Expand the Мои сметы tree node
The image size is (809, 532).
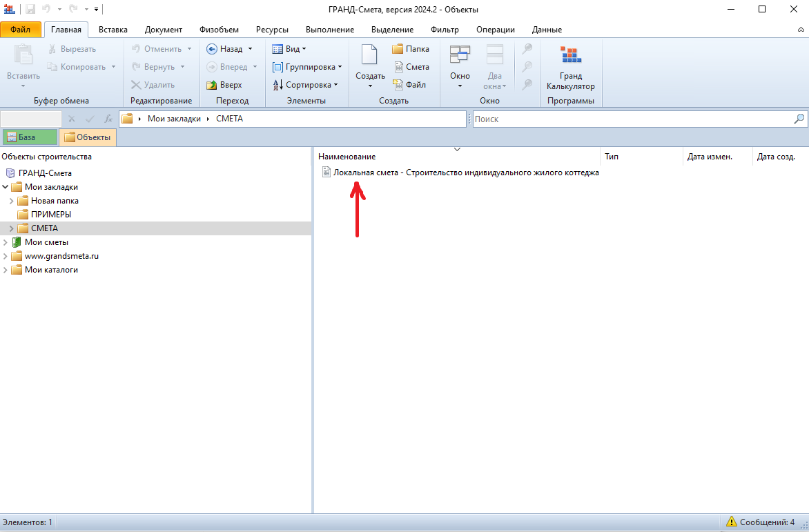5,242
